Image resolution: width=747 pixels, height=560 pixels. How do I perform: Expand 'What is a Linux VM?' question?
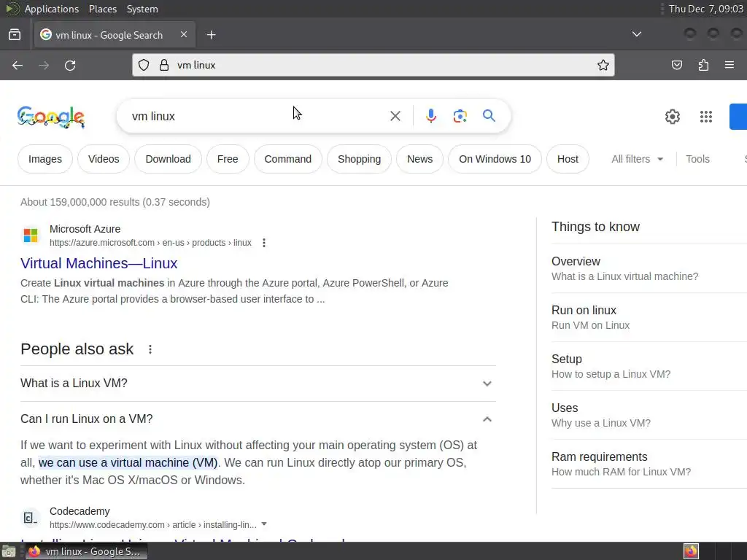[258, 384]
